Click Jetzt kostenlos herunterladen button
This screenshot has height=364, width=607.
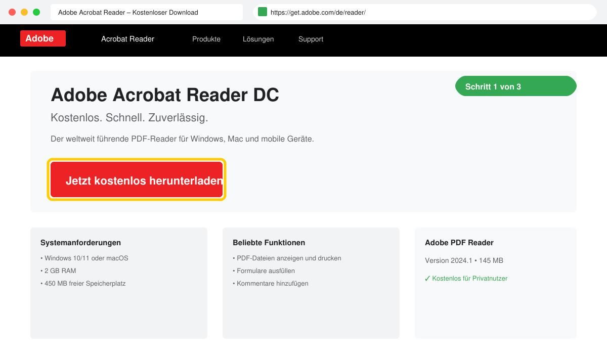pos(137,179)
